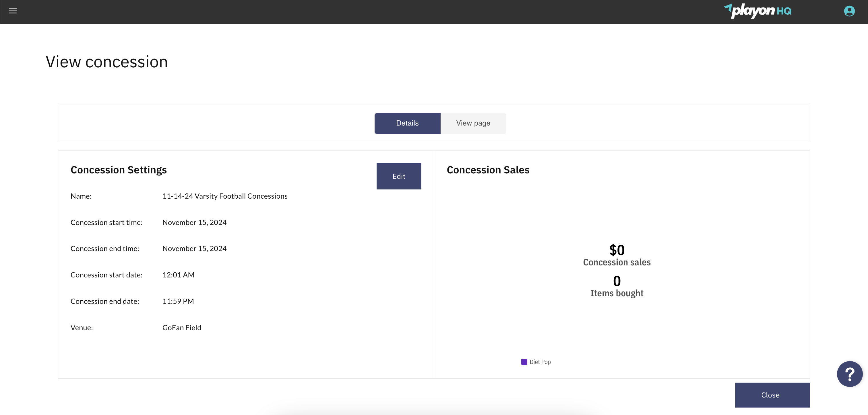Close the concession view

pyautogui.click(x=772, y=395)
